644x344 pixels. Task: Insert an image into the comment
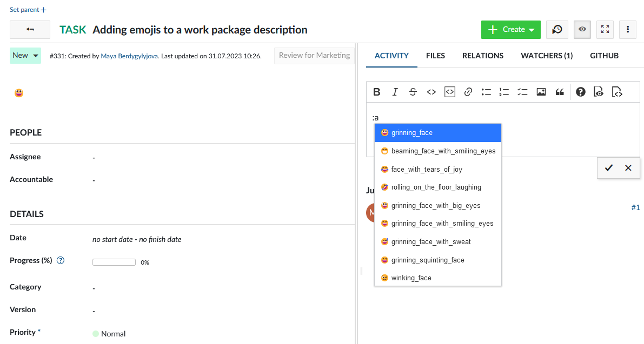point(541,92)
